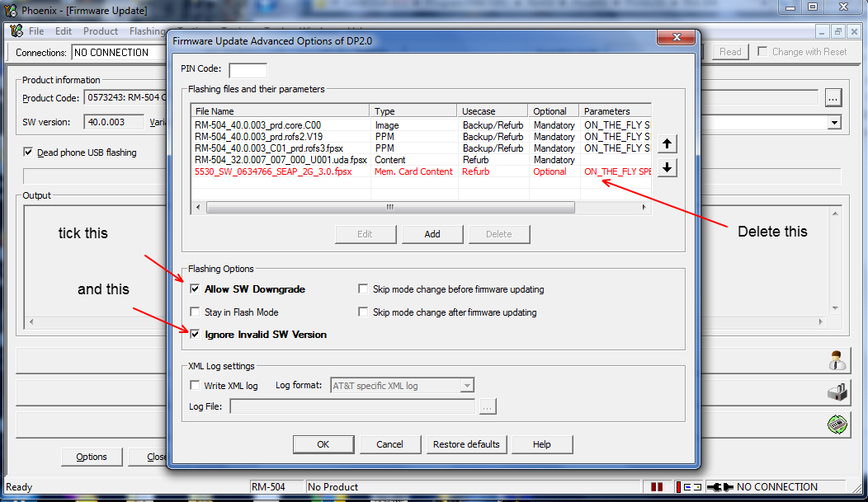The height and width of the screenshot is (502, 868).
Task: Click the Log File path field
Action: point(352,406)
